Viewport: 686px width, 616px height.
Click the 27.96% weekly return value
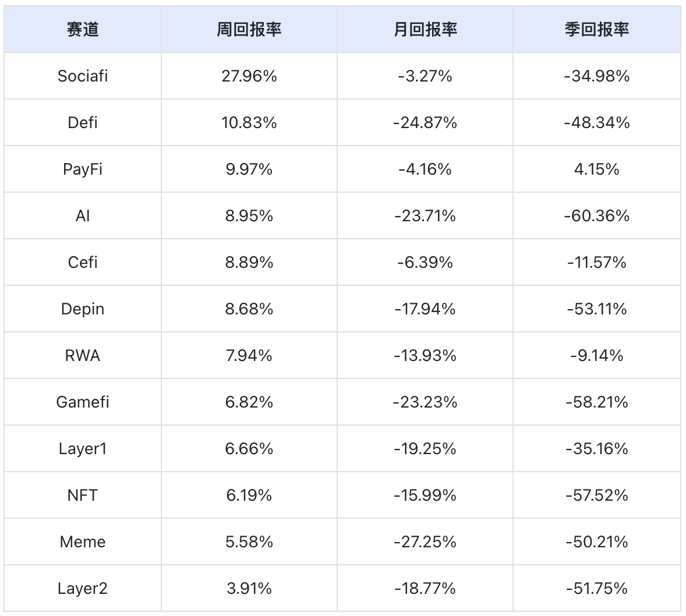(x=249, y=76)
